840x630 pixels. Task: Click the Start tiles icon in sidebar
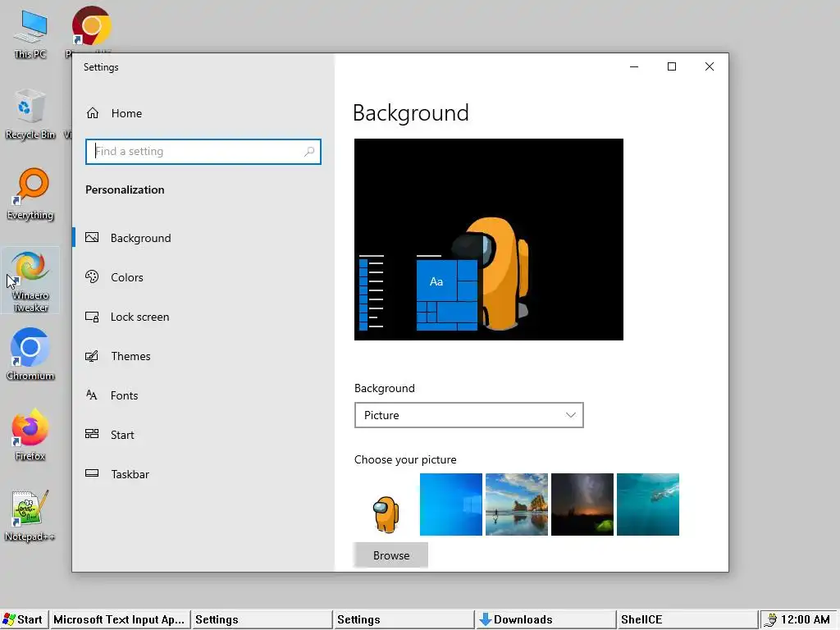[x=92, y=435]
